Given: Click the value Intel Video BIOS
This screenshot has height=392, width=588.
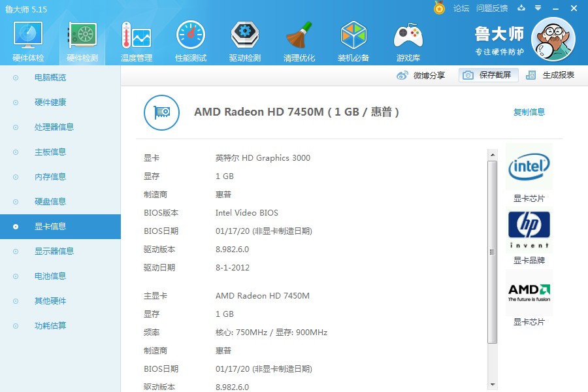Looking at the screenshot, I should (x=247, y=213).
